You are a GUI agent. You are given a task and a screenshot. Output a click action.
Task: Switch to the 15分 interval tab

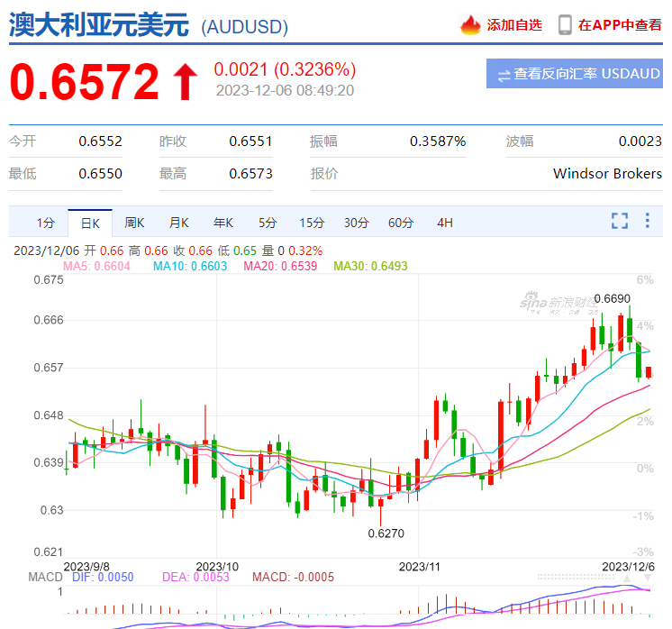click(x=312, y=223)
